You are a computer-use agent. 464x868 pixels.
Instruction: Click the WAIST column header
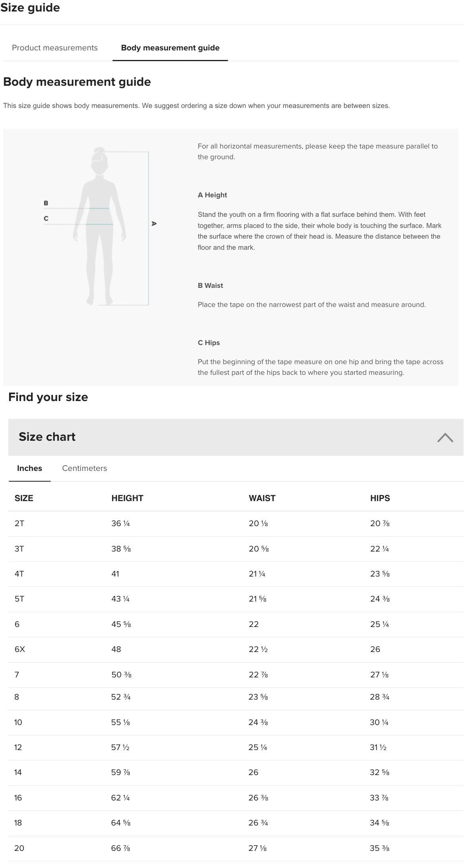[x=262, y=498]
